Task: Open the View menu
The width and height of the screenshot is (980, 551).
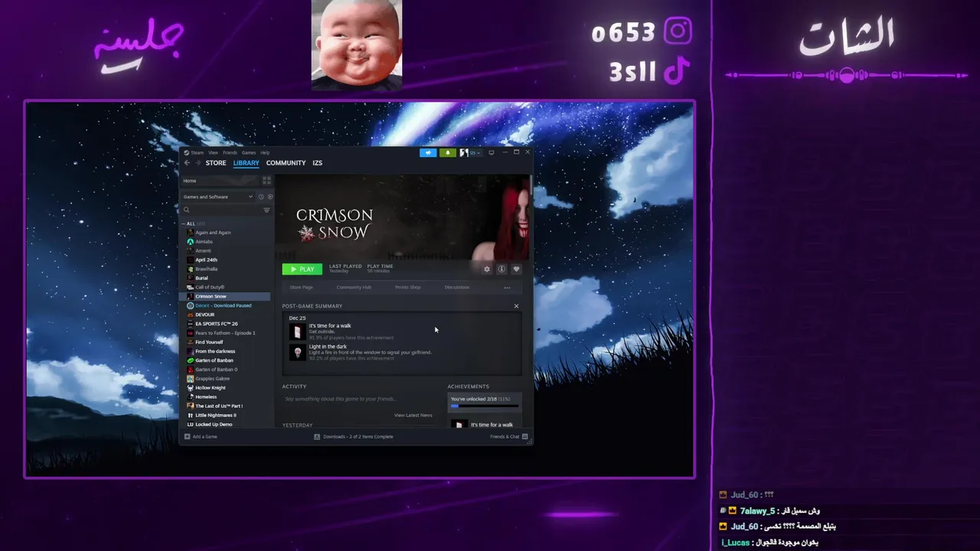Action: [213, 152]
